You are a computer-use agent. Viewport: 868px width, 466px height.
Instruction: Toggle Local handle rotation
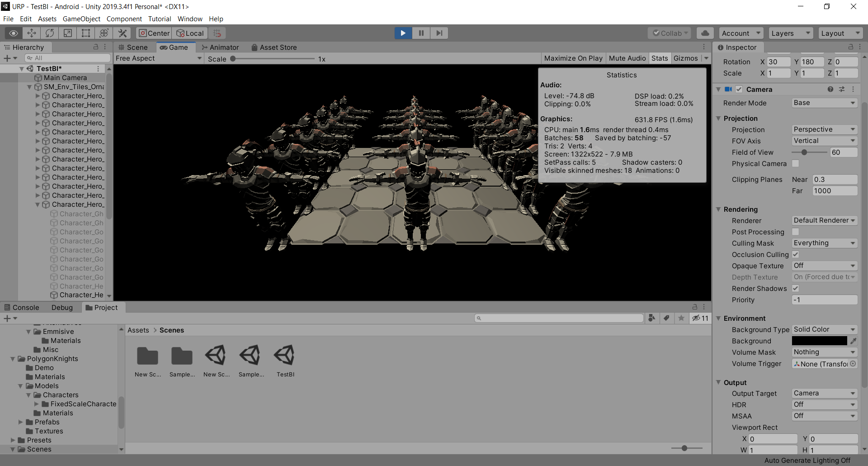pos(190,33)
